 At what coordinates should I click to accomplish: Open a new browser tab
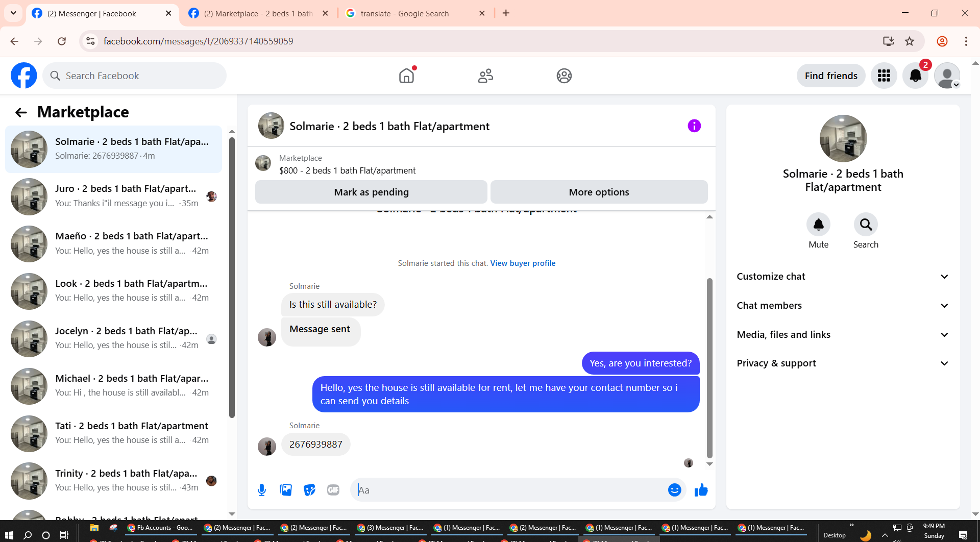point(506,13)
